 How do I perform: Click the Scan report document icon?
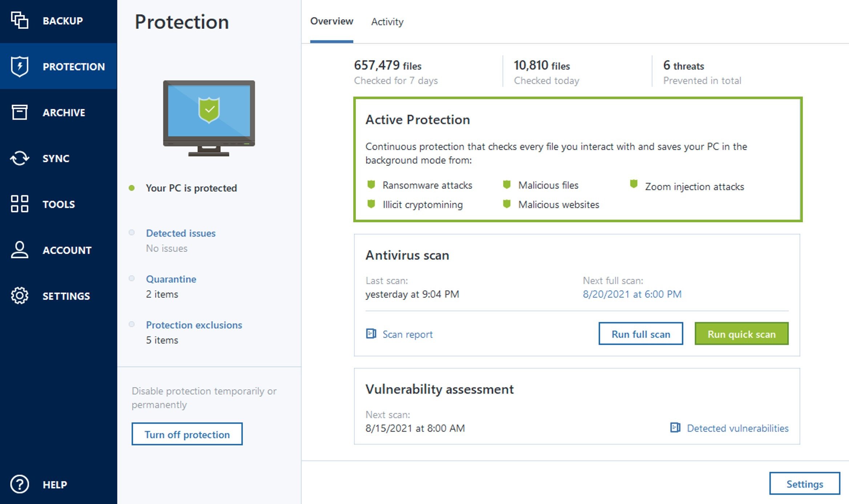(371, 334)
